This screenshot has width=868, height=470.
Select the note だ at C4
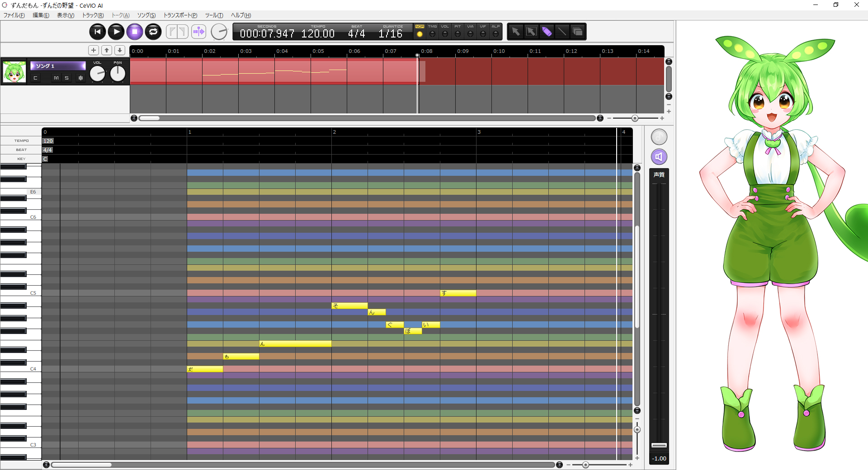[x=205, y=369]
